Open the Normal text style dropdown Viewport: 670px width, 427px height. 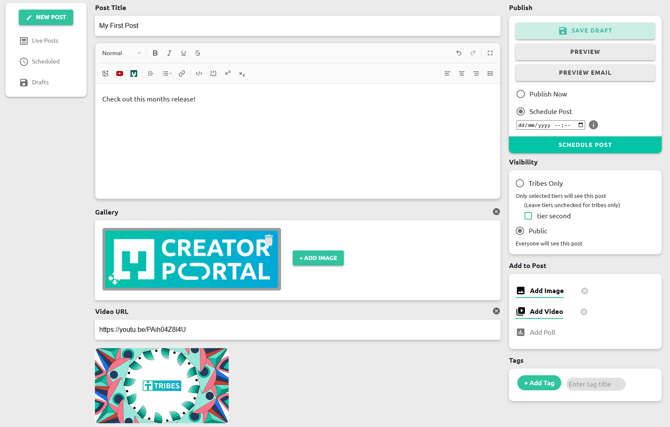click(121, 53)
